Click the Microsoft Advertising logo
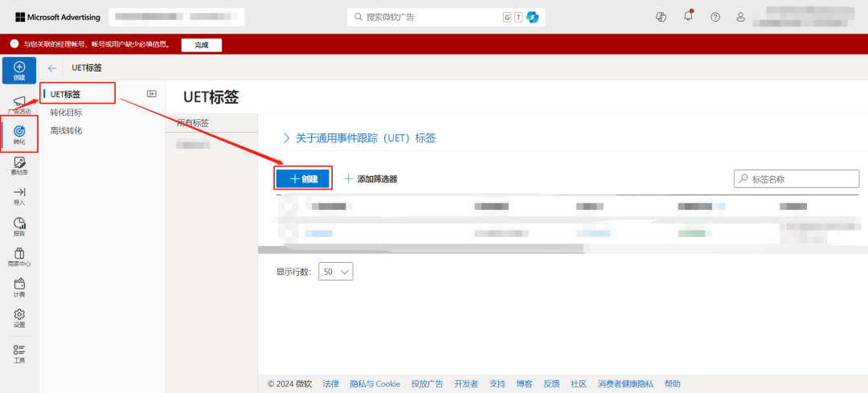This screenshot has width=868, height=393. (x=58, y=17)
